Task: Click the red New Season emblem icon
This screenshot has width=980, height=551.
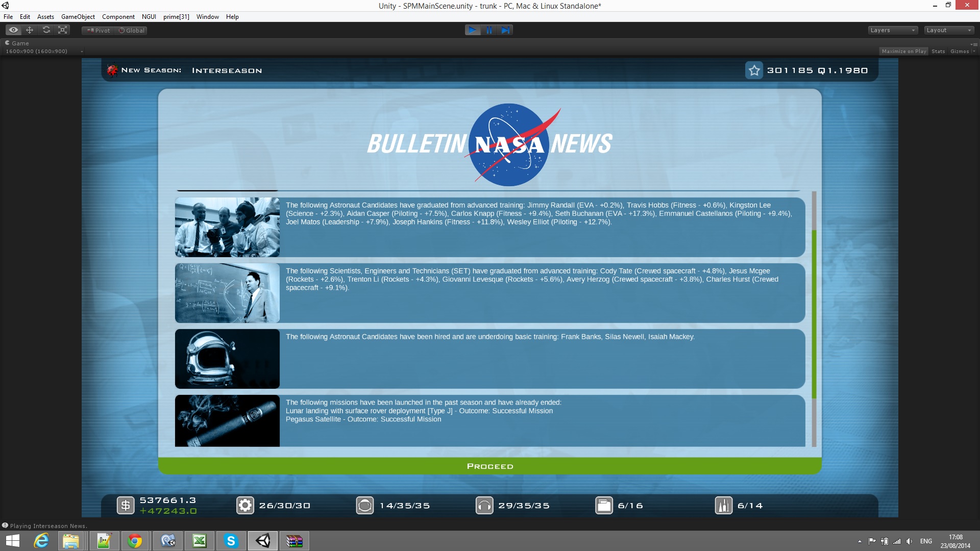Action: [112, 70]
